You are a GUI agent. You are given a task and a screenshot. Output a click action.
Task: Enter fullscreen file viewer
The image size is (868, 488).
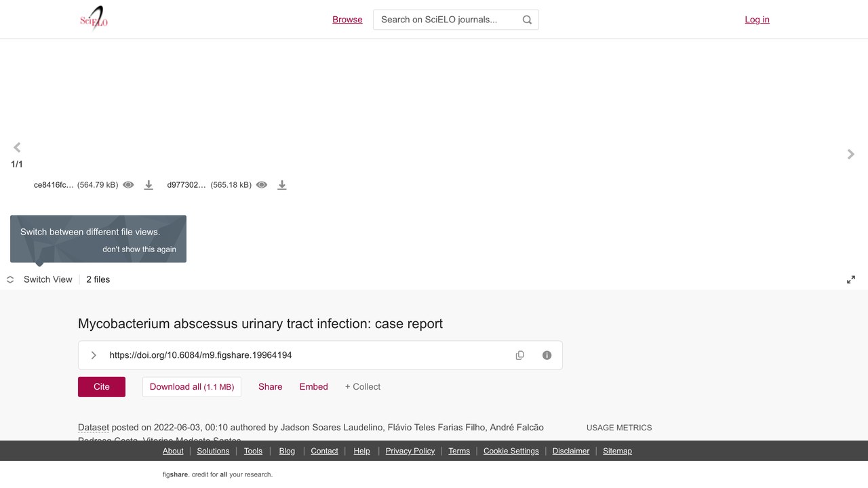tap(851, 279)
